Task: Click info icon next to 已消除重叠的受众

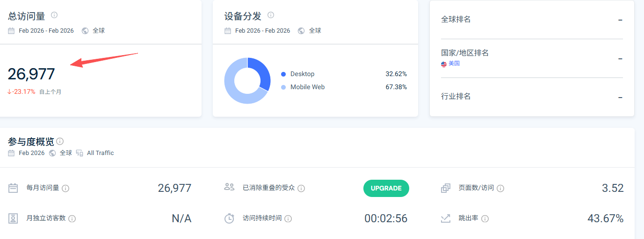Action: pyautogui.click(x=301, y=189)
